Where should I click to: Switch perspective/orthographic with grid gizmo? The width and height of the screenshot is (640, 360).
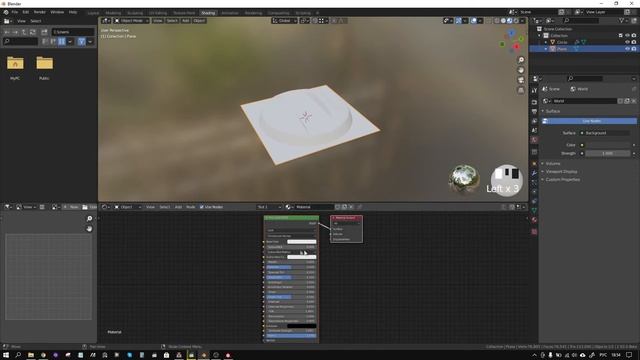pos(521,90)
